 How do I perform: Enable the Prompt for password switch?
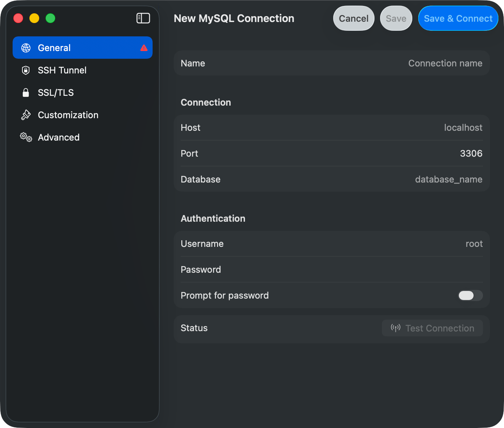(470, 295)
